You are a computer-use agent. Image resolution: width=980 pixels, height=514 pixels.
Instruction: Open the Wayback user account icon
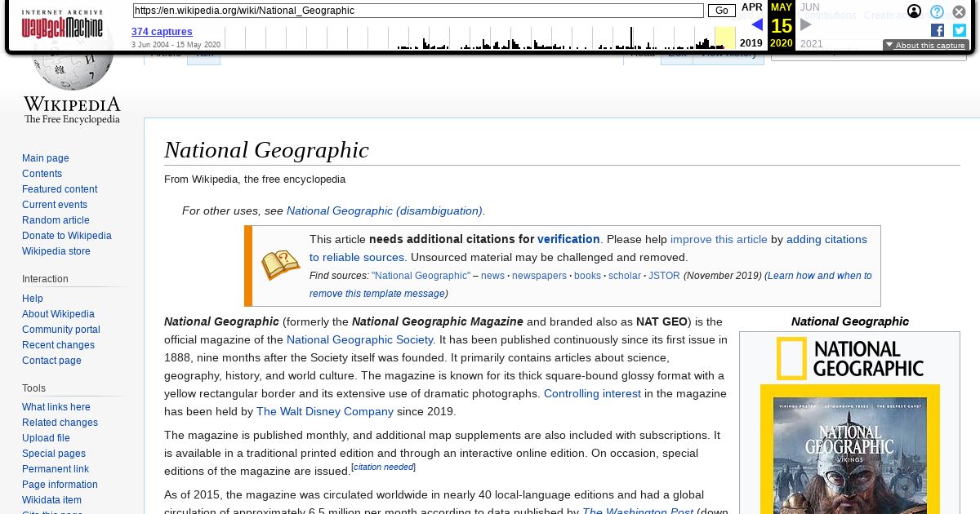[915, 11]
